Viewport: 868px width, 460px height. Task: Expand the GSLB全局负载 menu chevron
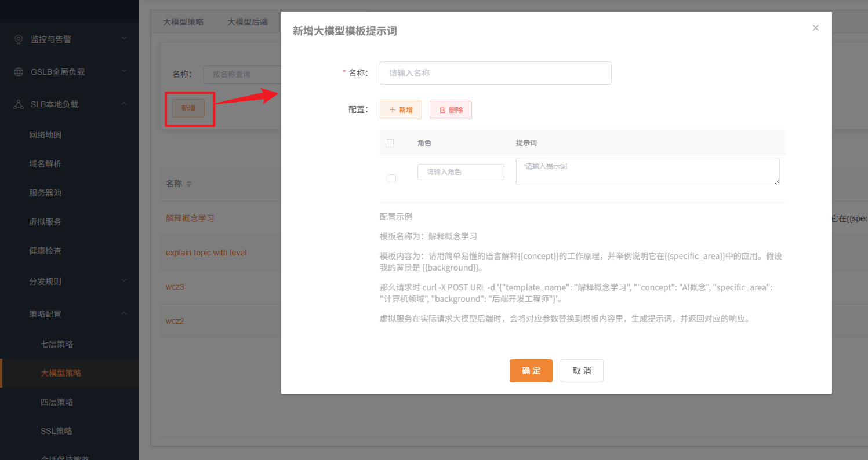click(124, 71)
